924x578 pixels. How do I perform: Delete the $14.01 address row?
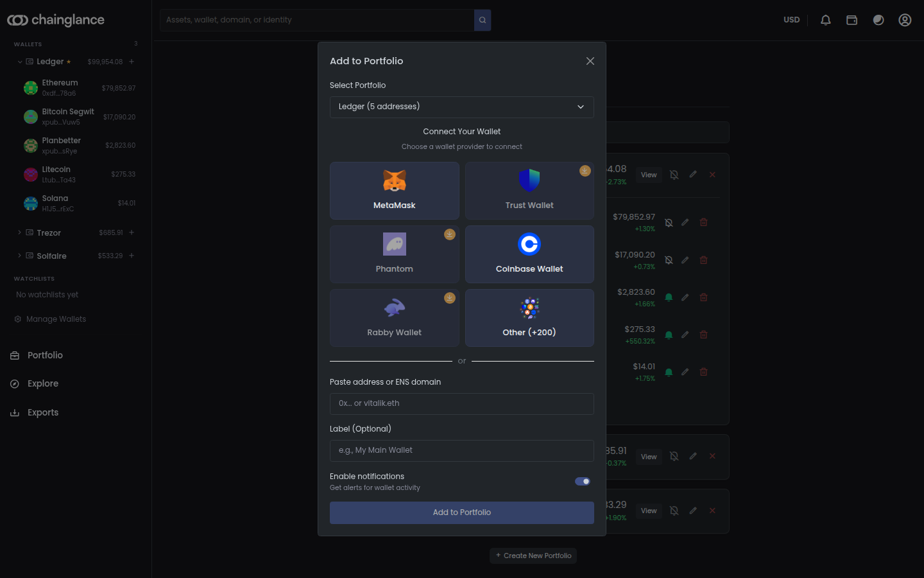(x=703, y=372)
